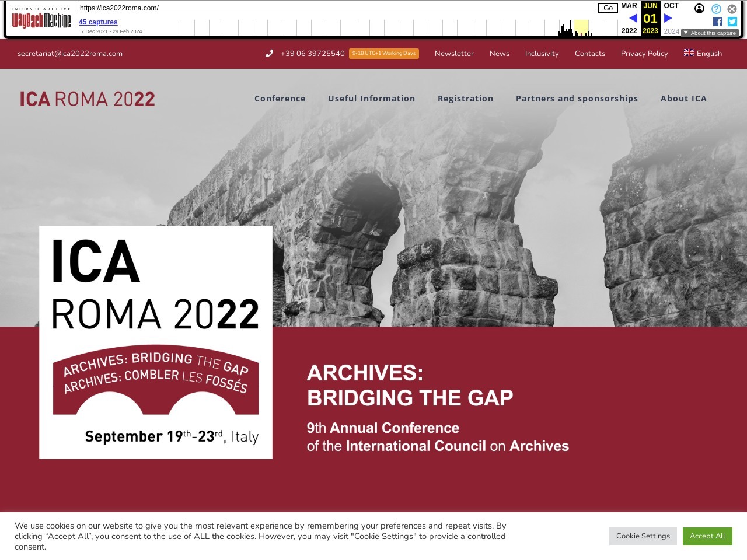Open Cookie Settings

643,536
